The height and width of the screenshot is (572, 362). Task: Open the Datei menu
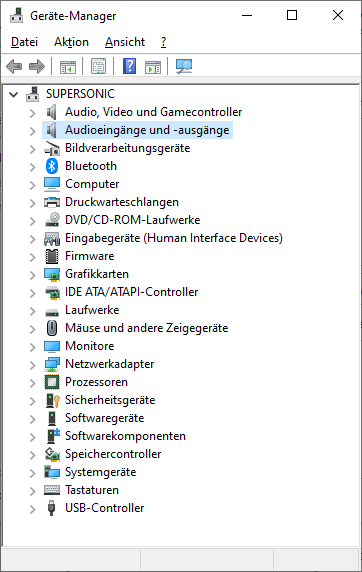(x=24, y=42)
